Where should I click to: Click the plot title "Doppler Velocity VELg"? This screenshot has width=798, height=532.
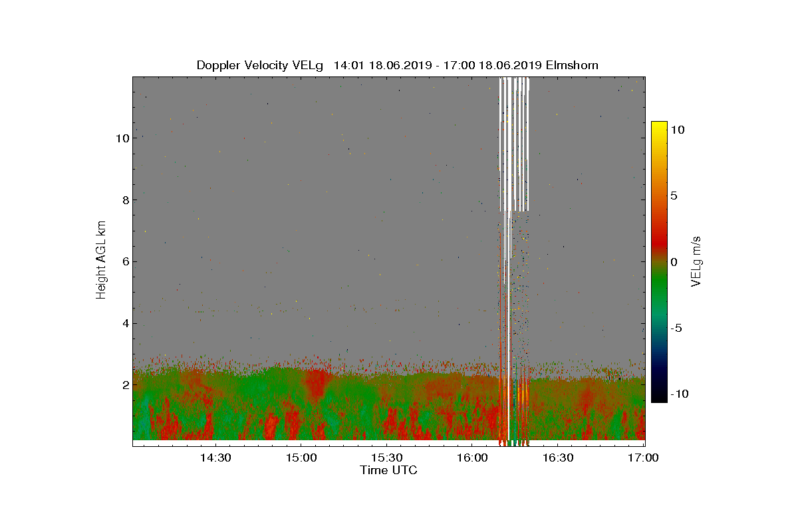click(x=260, y=65)
